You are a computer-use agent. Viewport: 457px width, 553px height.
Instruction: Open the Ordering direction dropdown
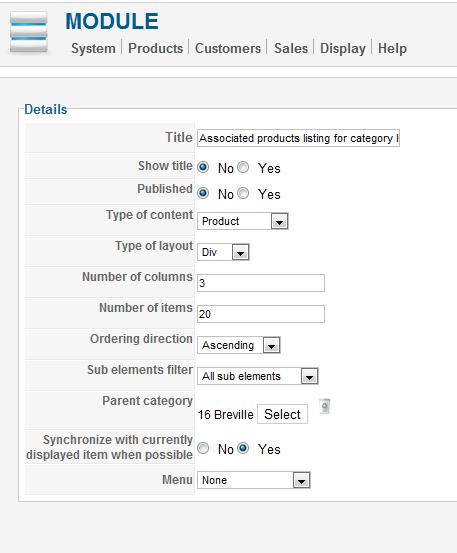coord(239,345)
